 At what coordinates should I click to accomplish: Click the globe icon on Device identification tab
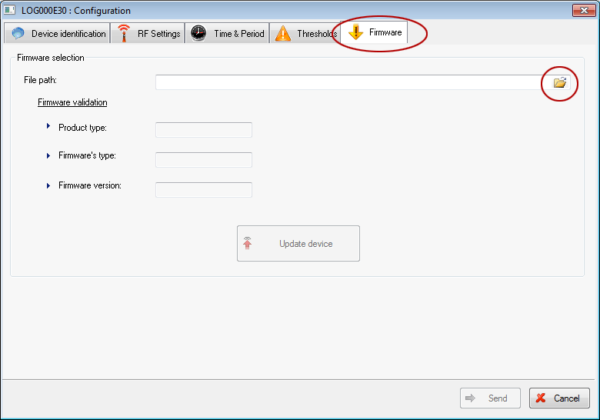pos(18,33)
